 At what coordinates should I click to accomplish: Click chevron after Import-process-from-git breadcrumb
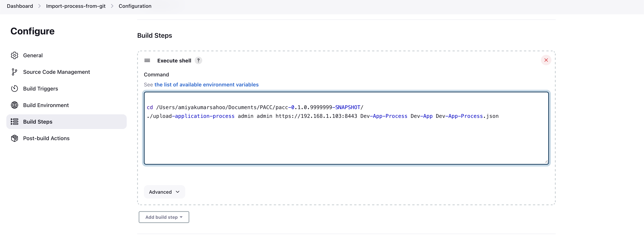point(112,6)
